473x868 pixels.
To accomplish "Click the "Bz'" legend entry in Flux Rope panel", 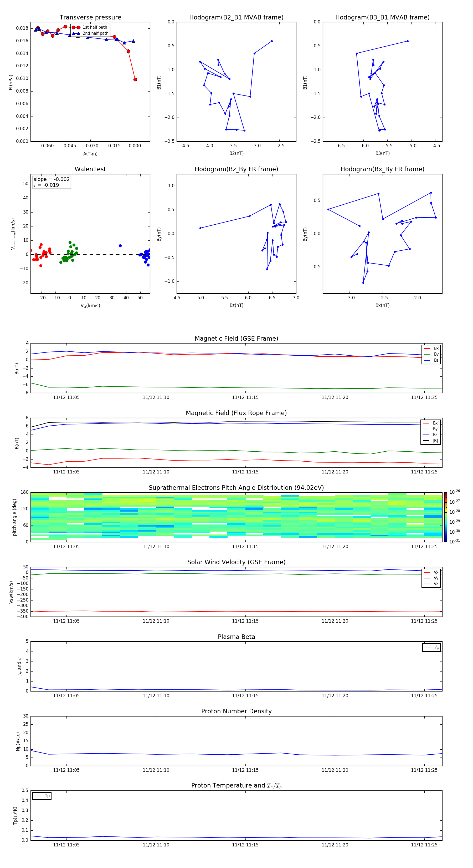I will (x=431, y=435).
